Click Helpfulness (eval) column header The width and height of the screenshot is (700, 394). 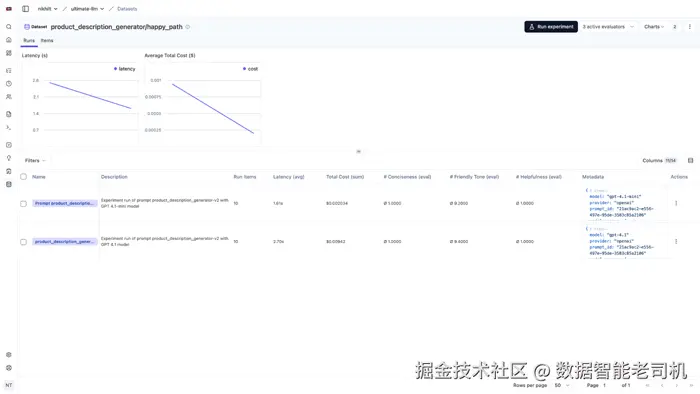click(x=539, y=177)
